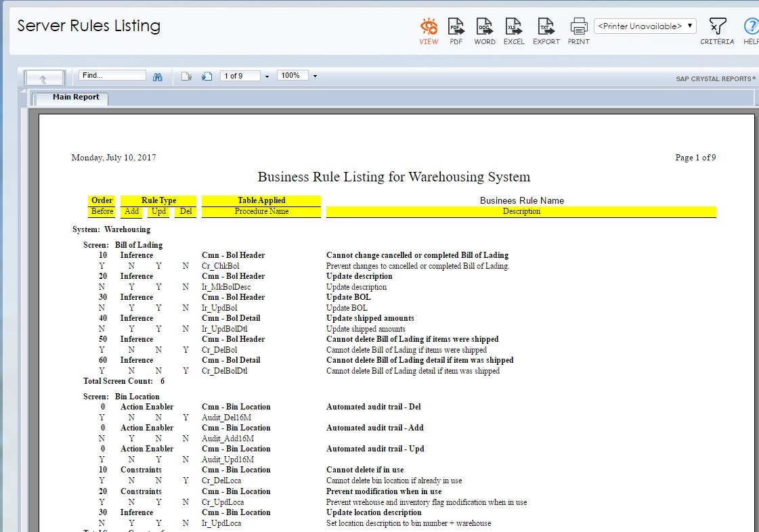Open the CRITERIA filter
759x532 pixels.
(717, 31)
